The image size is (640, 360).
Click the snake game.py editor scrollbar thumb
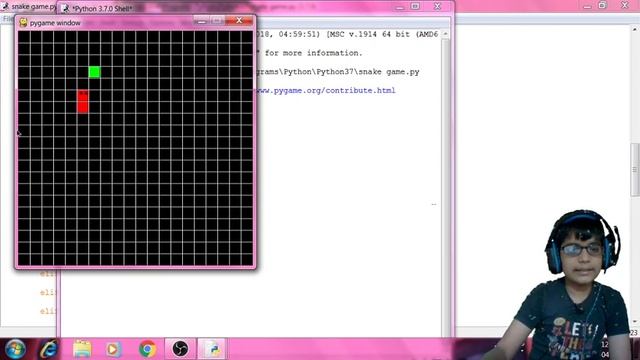[635, 169]
